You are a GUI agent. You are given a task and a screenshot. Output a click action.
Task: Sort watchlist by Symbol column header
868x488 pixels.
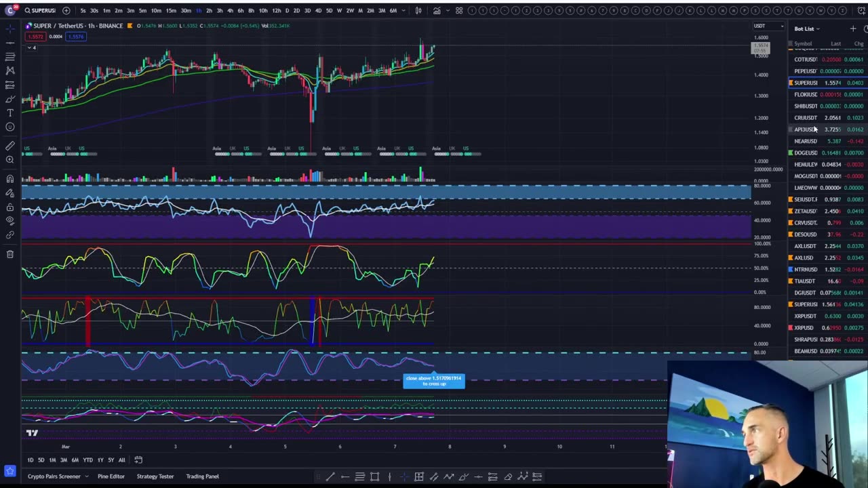(x=803, y=43)
